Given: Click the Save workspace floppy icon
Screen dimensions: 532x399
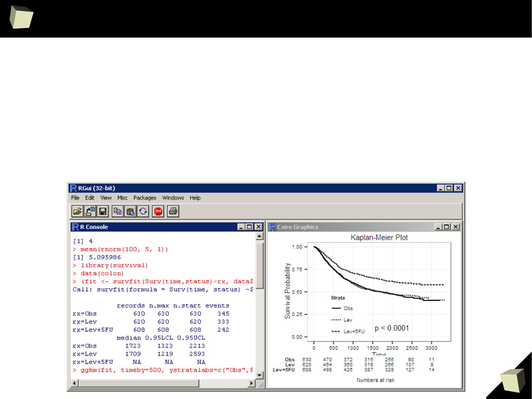Looking at the screenshot, I should point(103,211).
